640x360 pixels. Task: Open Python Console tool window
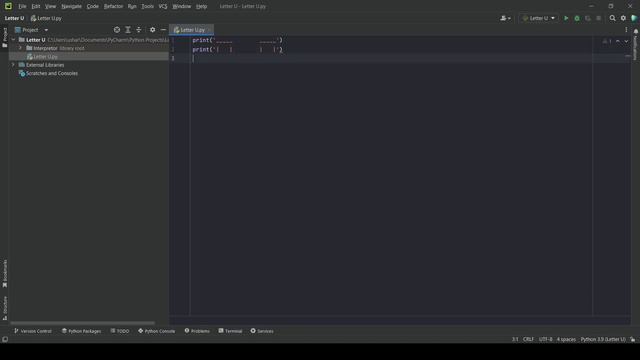156,331
